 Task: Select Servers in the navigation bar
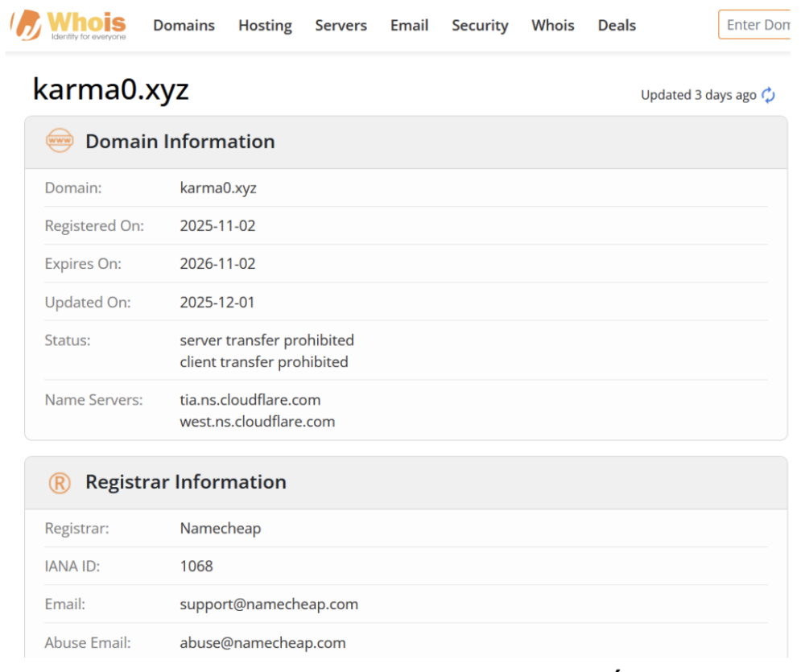pos(341,25)
